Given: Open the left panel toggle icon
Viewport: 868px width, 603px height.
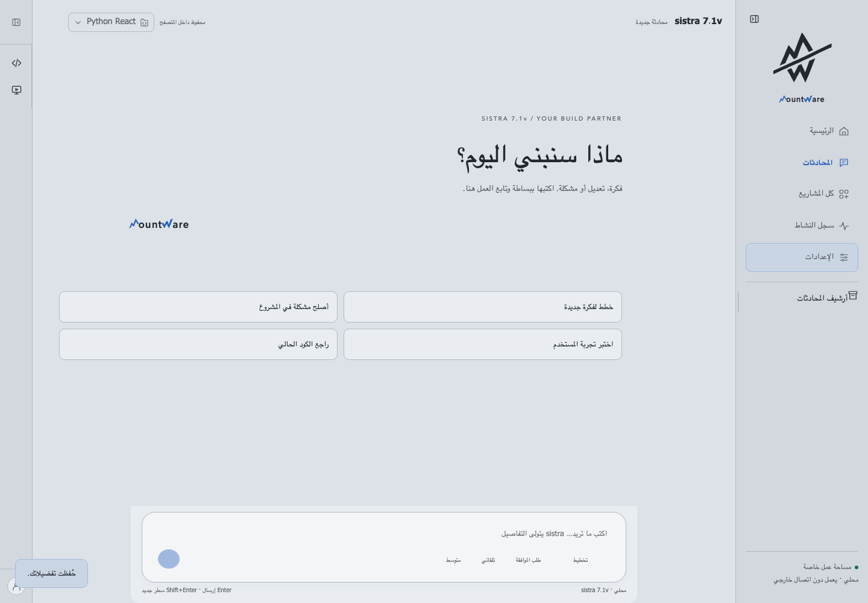Looking at the screenshot, I should [16, 22].
